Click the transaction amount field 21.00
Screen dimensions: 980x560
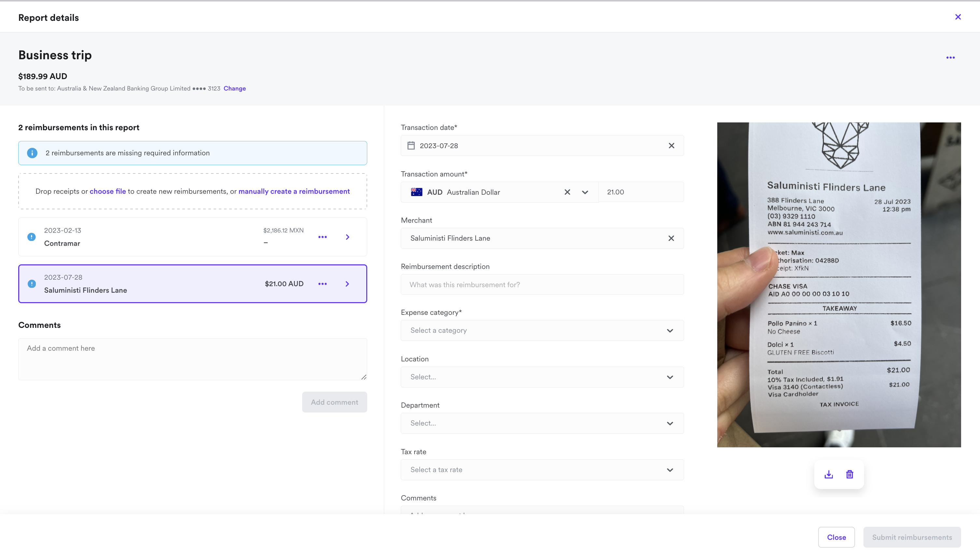tap(641, 192)
